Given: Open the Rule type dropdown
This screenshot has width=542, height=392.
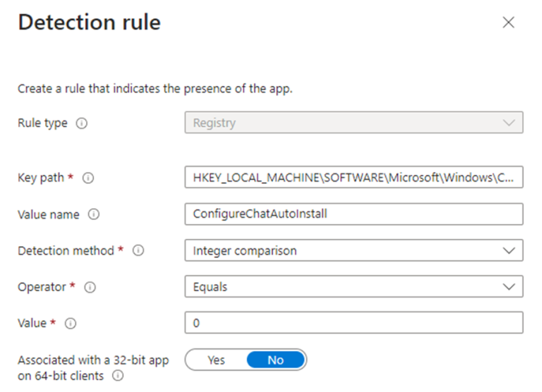Looking at the screenshot, I should [x=353, y=123].
